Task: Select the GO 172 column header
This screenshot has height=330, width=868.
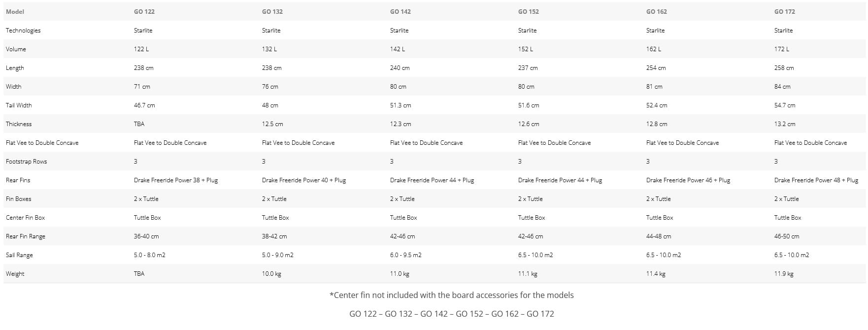Action: (x=784, y=11)
